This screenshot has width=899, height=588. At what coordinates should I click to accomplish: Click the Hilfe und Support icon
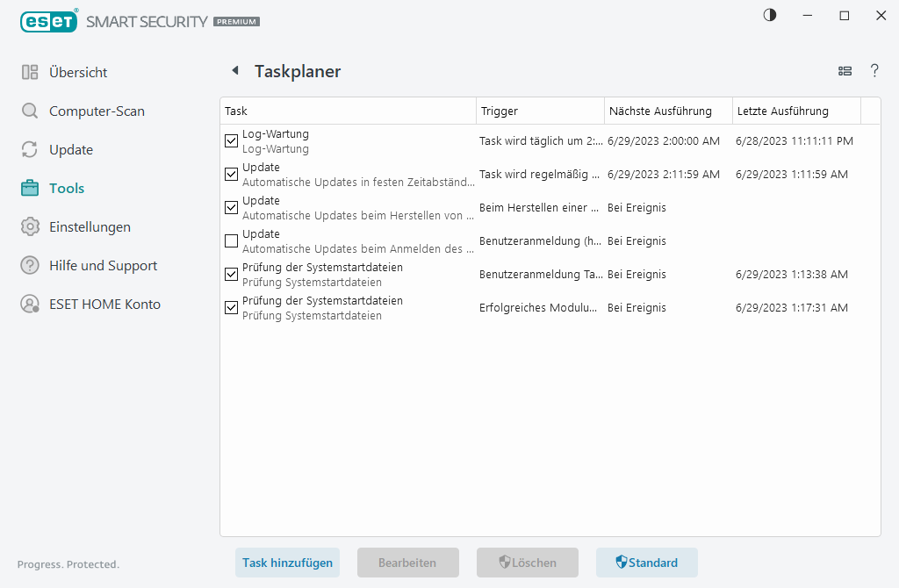click(29, 265)
